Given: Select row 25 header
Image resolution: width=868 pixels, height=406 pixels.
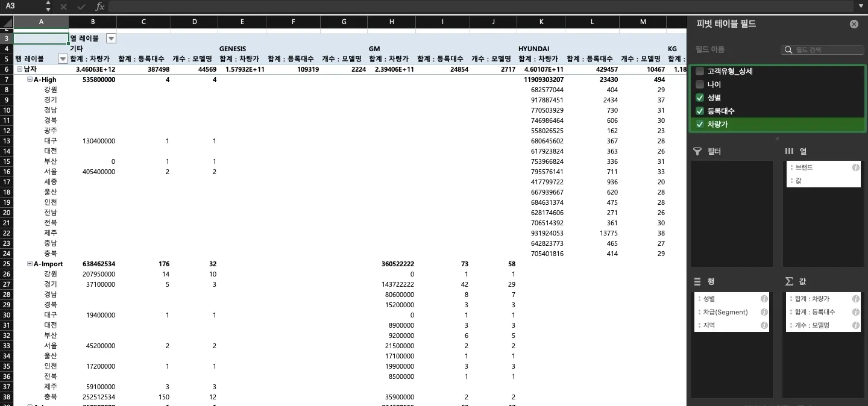Looking at the screenshot, I should point(7,264).
